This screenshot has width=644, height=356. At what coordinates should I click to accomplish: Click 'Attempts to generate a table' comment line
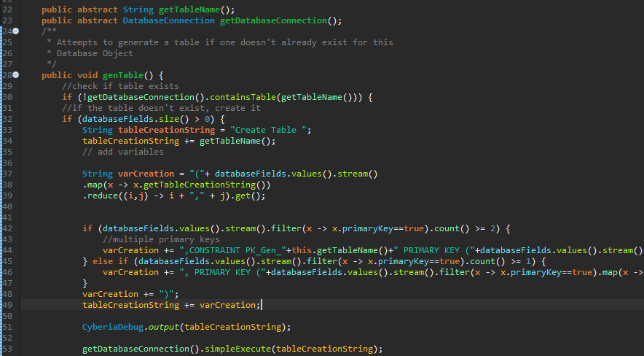click(x=220, y=42)
